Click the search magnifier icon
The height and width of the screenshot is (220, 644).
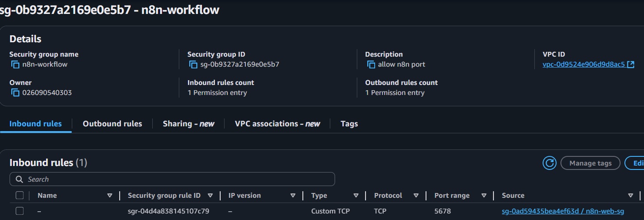pos(19,179)
